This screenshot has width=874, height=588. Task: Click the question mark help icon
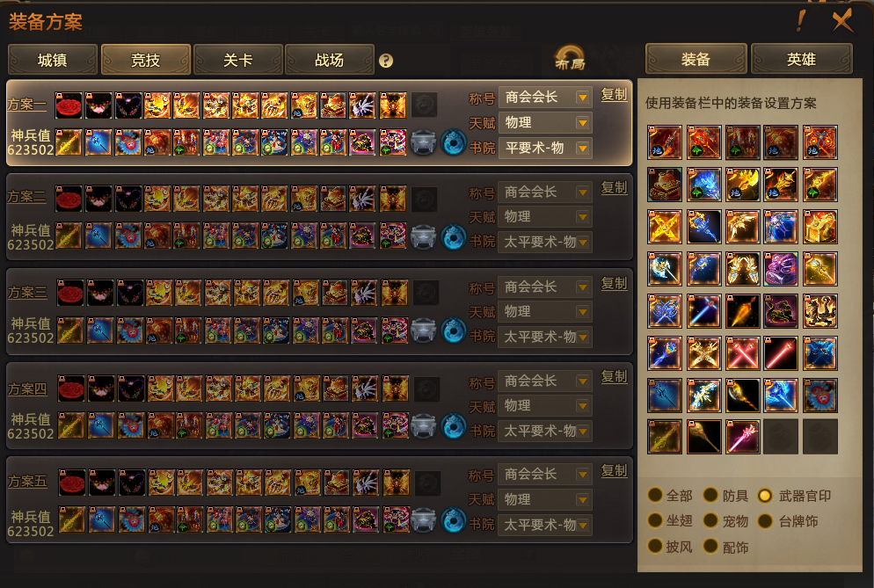(386, 60)
